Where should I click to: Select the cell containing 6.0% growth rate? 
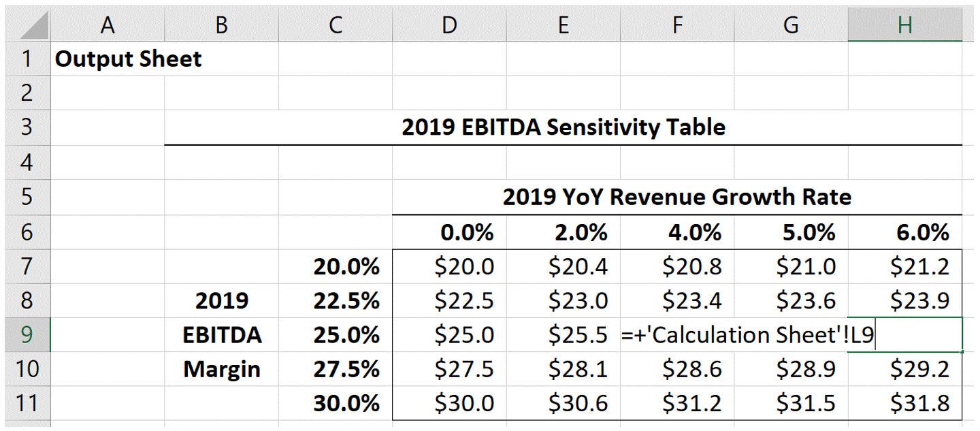[904, 232]
